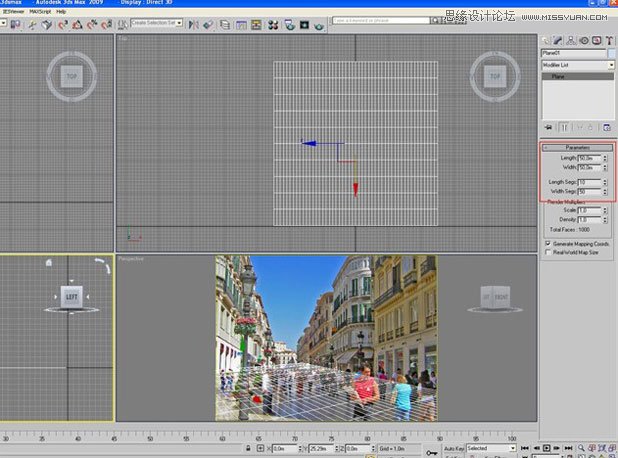Toggle the Selection Lock icon
This screenshot has width=618, height=458.
248,448
